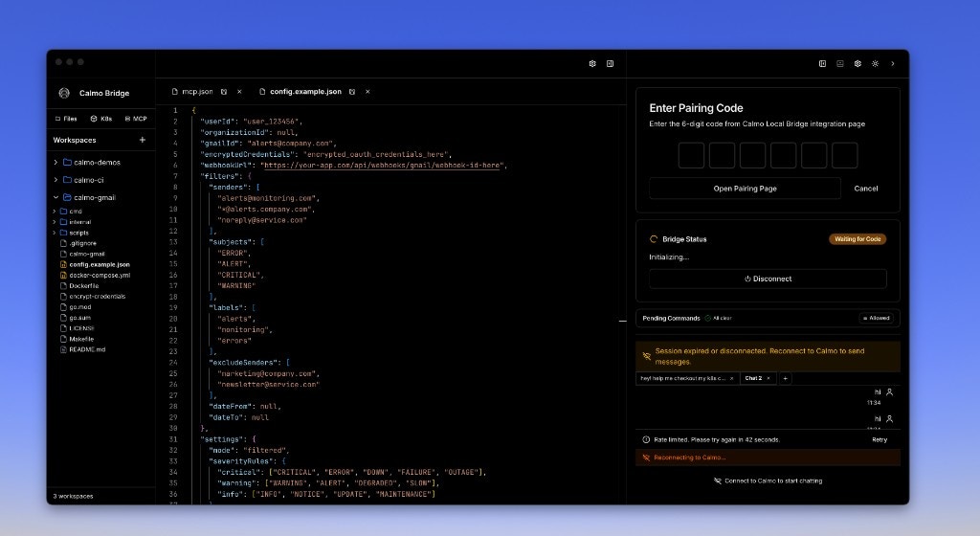
Task: Click the Bridge Status spinner icon
Action: (x=654, y=239)
